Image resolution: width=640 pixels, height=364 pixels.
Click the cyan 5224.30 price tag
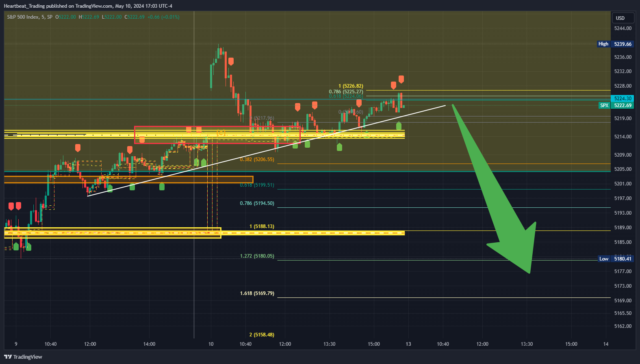coord(623,99)
